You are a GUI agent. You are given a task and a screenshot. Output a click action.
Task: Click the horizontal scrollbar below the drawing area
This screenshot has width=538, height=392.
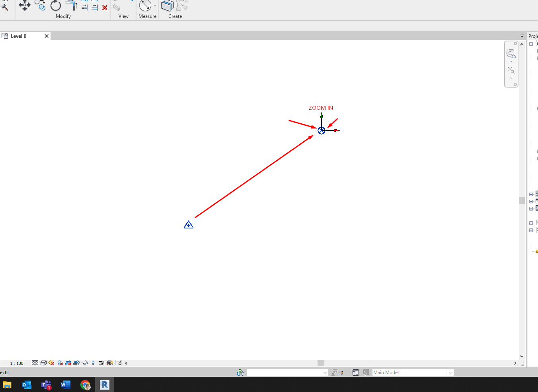(x=320, y=363)
